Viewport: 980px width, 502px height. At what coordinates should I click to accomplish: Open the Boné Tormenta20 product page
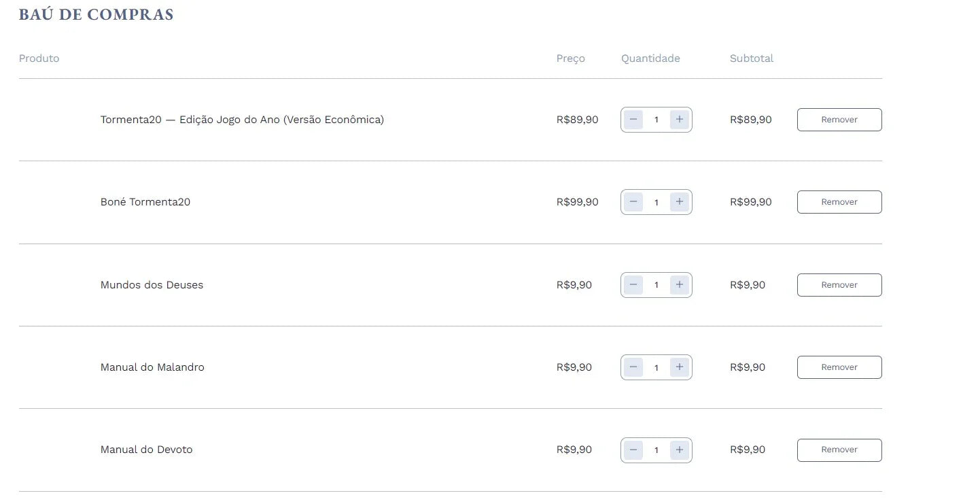point(145,202)
